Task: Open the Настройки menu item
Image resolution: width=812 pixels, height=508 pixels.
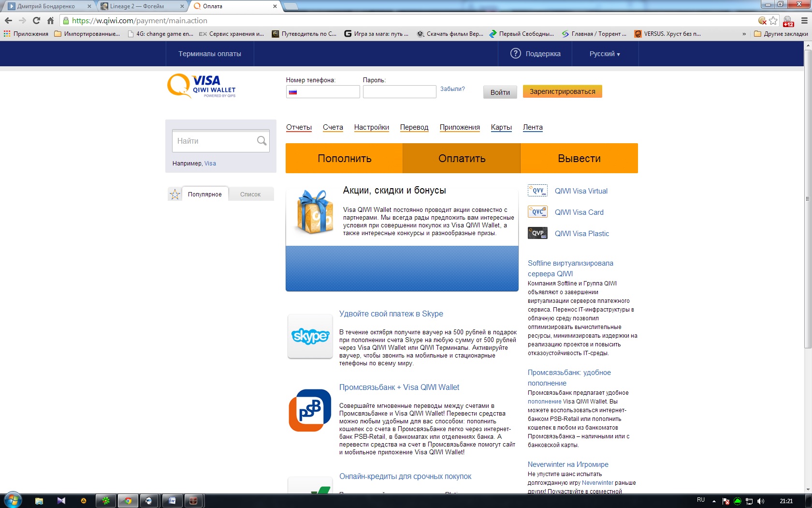Action: [372, 127]
